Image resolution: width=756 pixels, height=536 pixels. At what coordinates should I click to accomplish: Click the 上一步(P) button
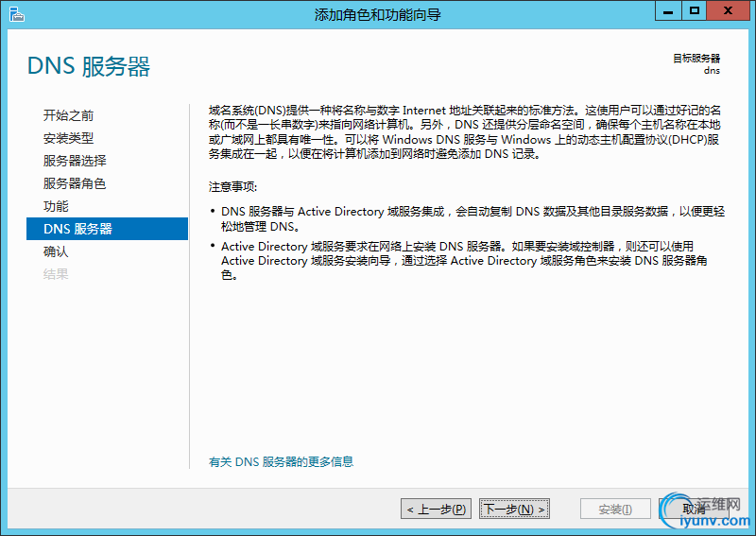coord(436,509)
